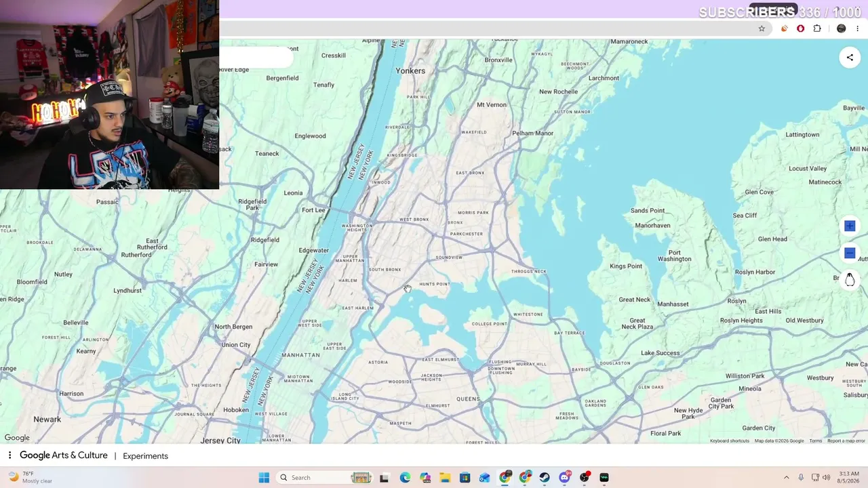Go to Google Arts & Culture home
868x488 pixels.
(x=64, y=455)
